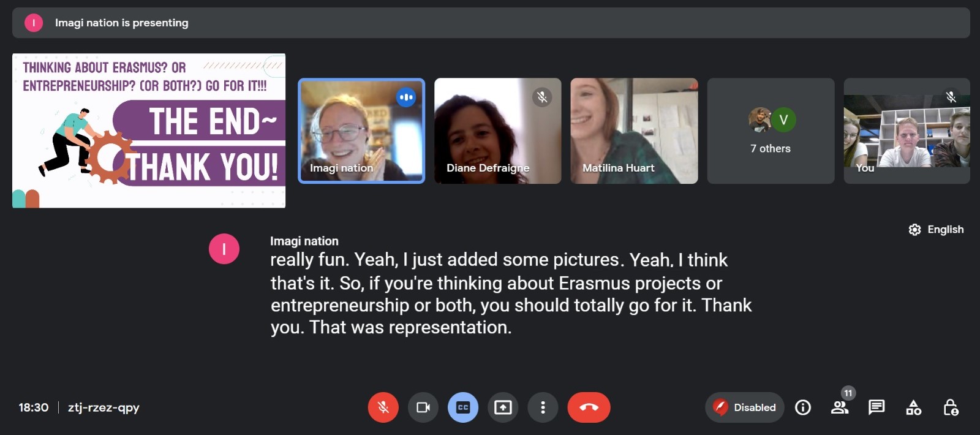Image resolution: width=980 pixels, height=435 pixels.
Task: Select Diane Defraigne's video tile
Action: click(x=497, y=130)
